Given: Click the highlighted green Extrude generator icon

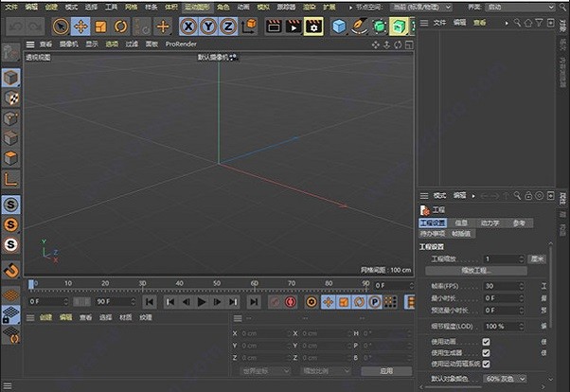Looking at the screenshot, I should pyautogui.click(x=399, y=27).
